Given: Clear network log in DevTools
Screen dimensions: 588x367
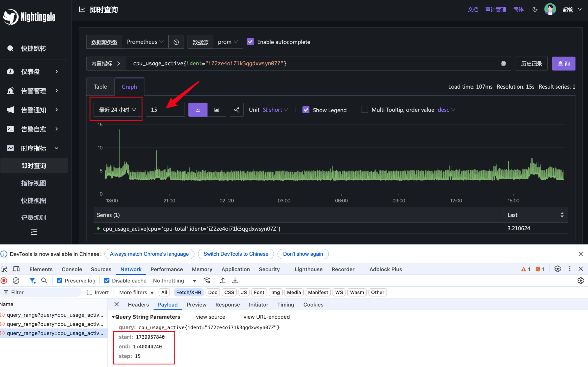Looking at the screenshot, I should pos(16,281).
